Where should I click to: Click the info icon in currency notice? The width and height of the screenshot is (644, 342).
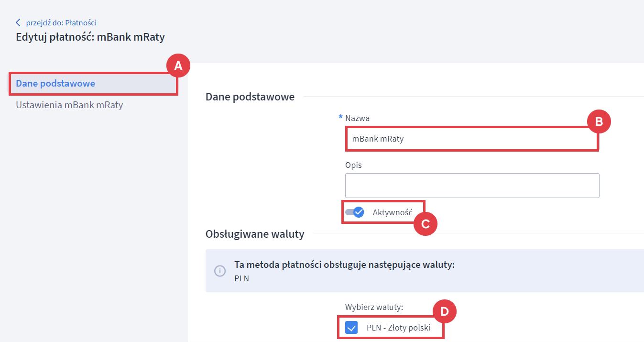219,271
